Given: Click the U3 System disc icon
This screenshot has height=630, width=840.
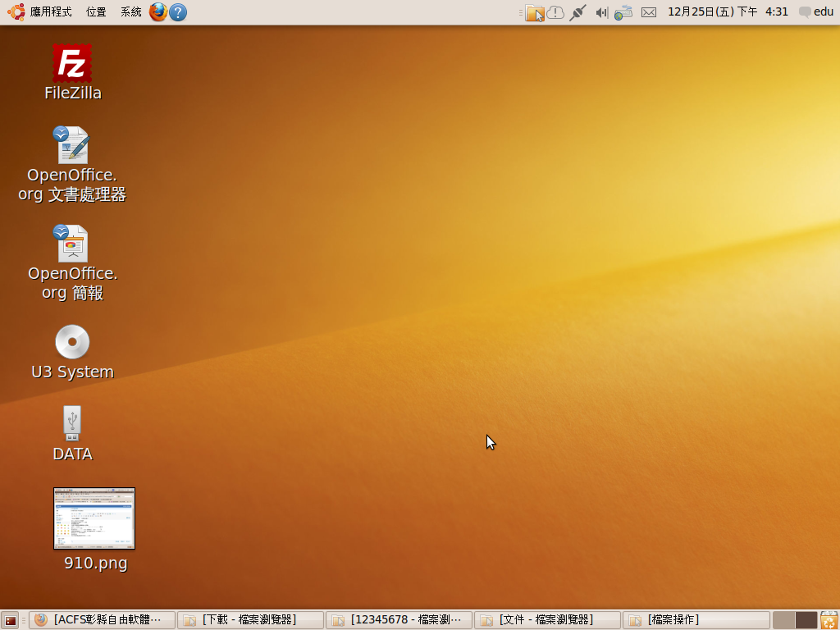Looking at the screenshot, I should coord(72,342).
